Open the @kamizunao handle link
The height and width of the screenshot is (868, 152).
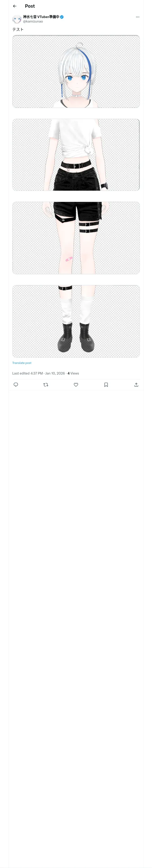pyautogui.click(x=33, y=22)
